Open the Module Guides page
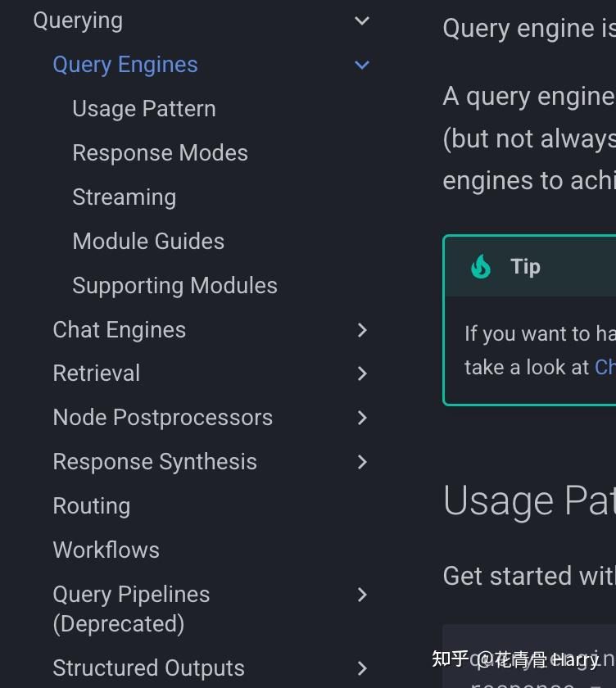The height and width of the screenshot is (688, 616). point(148,241)
